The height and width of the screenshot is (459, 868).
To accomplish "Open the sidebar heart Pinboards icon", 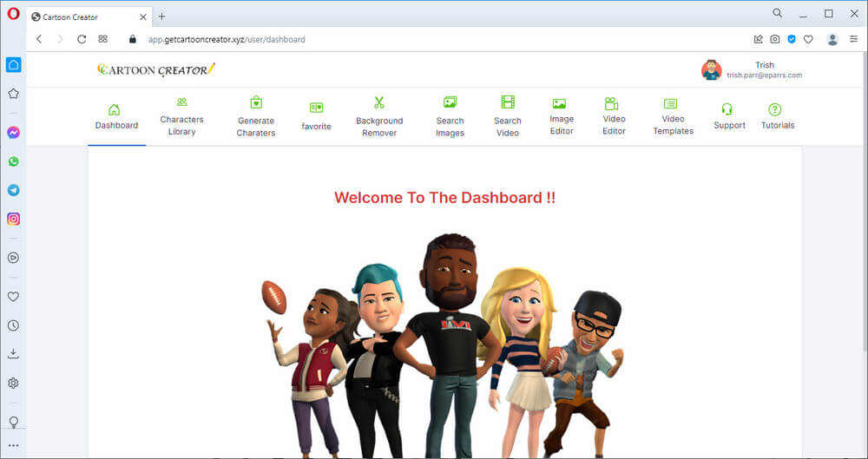I will 13,297.
